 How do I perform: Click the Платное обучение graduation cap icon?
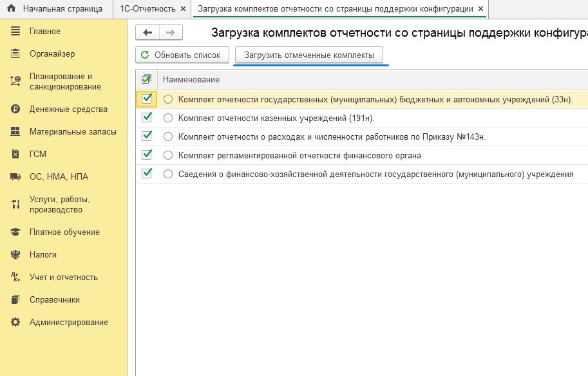tap(15, 232)
